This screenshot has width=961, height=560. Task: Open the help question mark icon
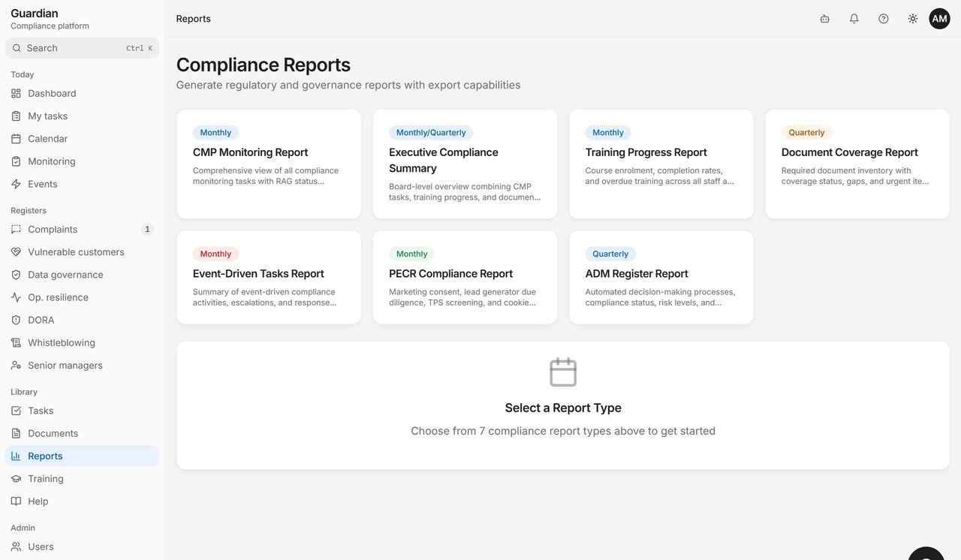point(883,19)
